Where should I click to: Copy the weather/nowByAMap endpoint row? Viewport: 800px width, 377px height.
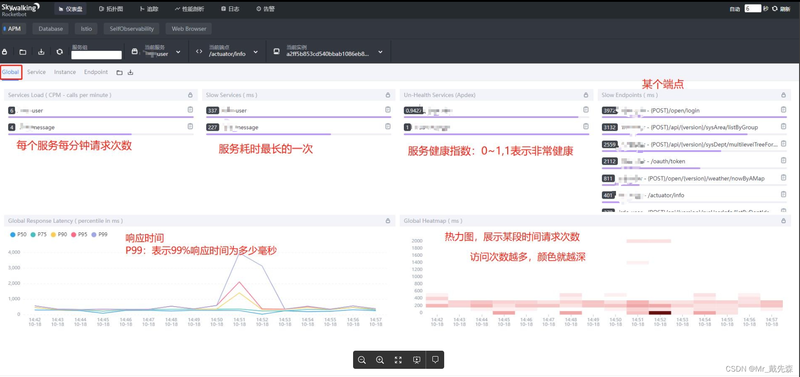pyautogui.click(x=784, y=178)
